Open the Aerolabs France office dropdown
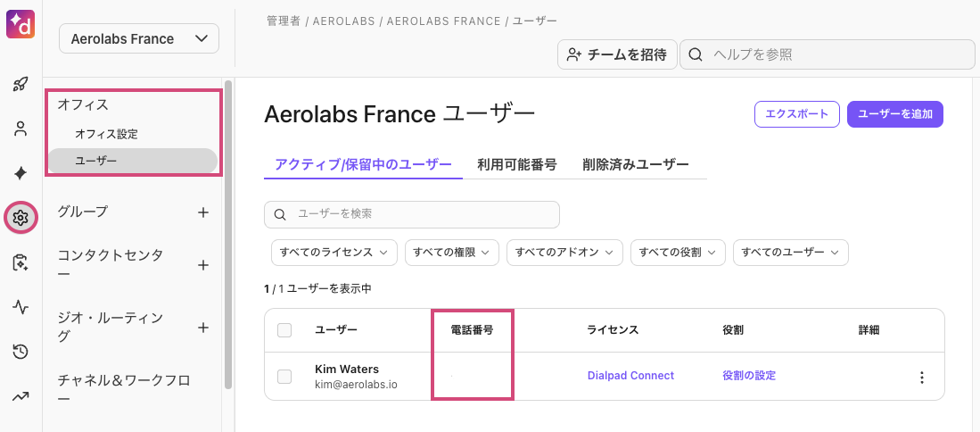The height and width of the screenshot is (432, 980). click(x=138, y=38)
